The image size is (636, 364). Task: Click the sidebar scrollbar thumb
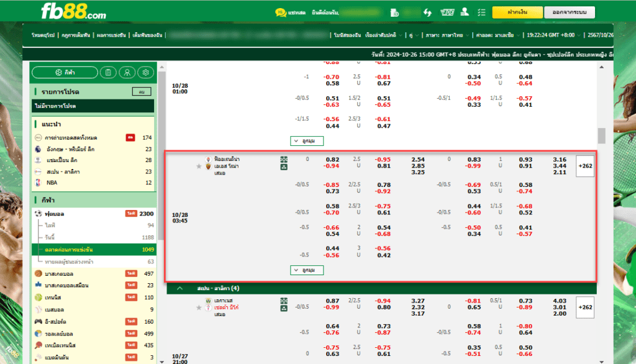pos(162,156)
